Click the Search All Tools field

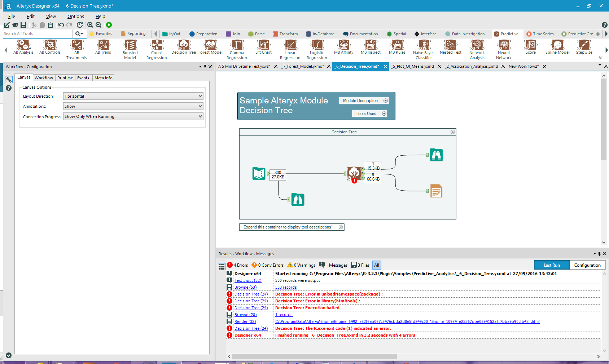tap(38, 34)
